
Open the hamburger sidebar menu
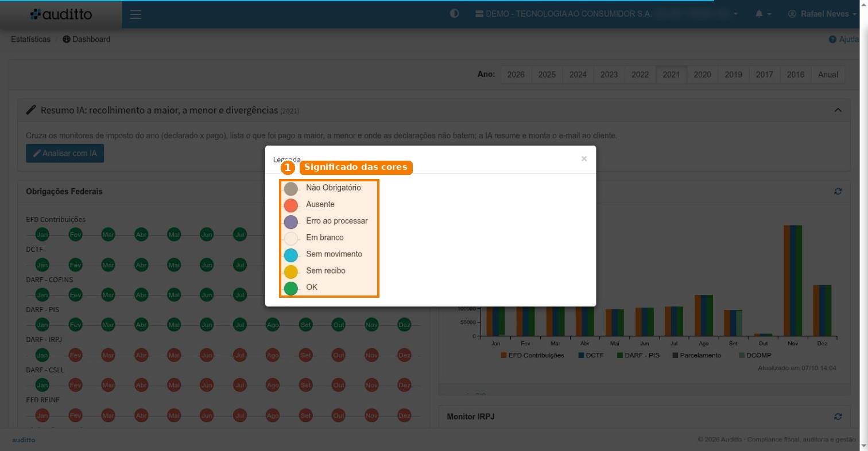click(x=135, y=14)
